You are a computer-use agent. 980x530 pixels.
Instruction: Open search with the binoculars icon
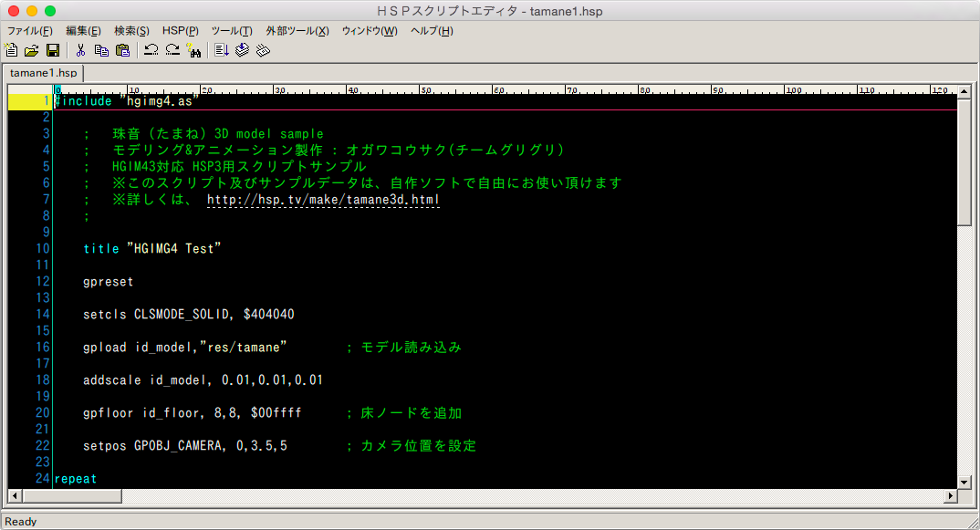coord(193,50)
